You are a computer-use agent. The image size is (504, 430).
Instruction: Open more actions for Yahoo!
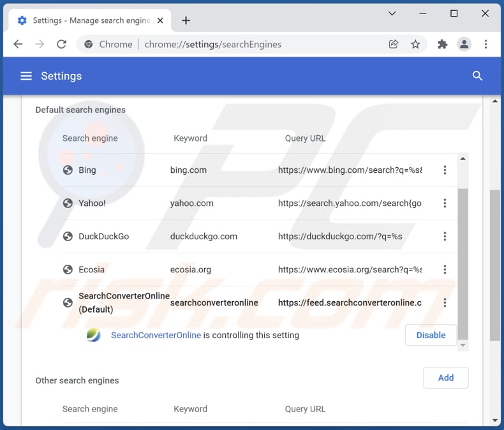(x=445, y=203)
